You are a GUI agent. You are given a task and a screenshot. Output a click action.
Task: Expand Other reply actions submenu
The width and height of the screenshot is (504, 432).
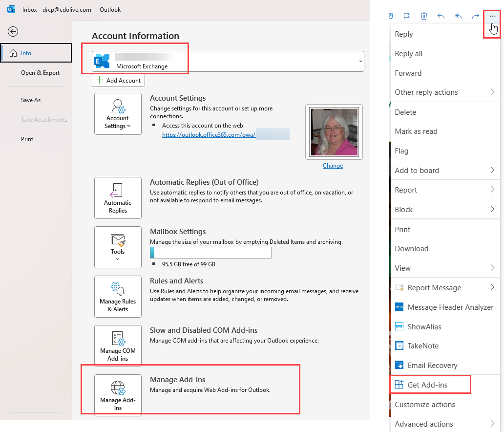pos(492,92)
